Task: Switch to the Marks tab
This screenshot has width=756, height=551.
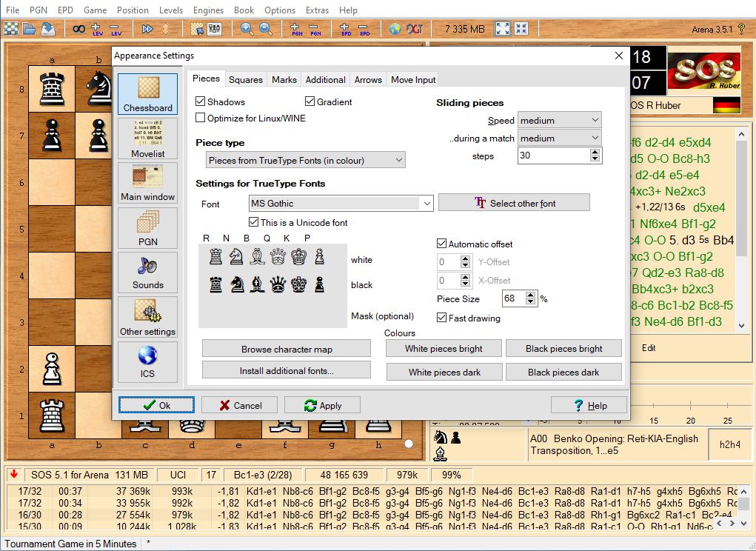Action: [284, 79]
